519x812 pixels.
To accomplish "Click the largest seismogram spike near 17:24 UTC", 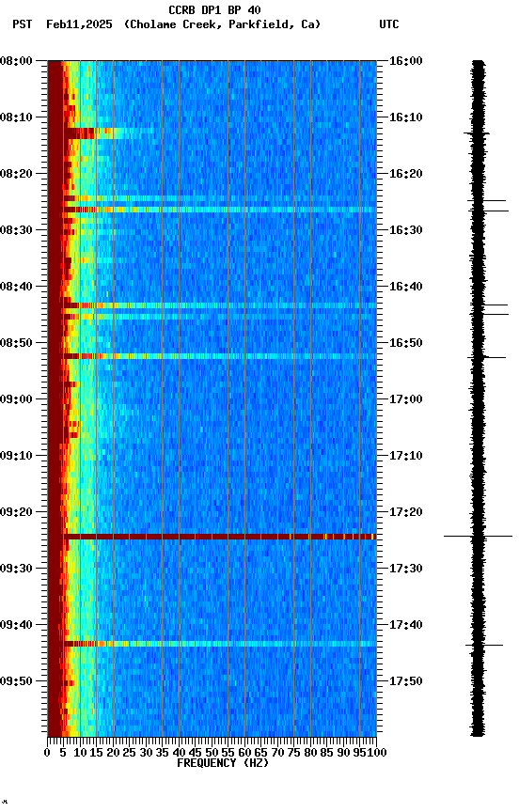I will pos(478,537).
